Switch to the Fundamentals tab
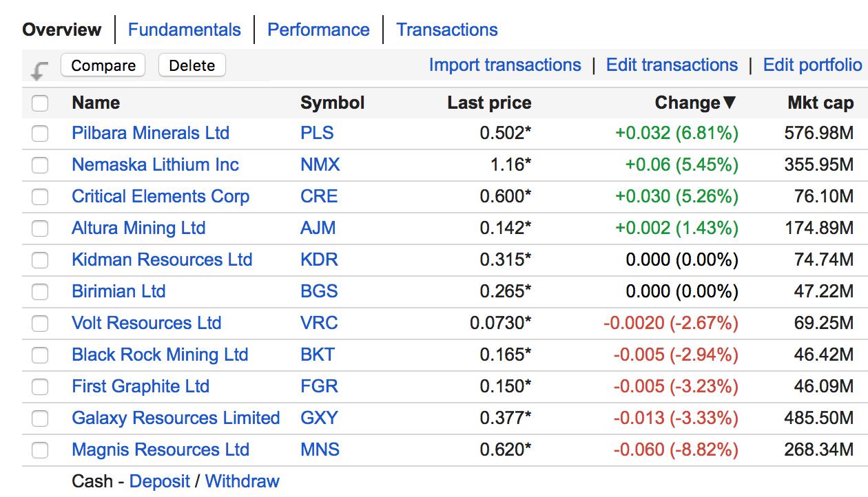Image resolution: width=868 pixels, height=497 pixels. click(x=185, y=30)
